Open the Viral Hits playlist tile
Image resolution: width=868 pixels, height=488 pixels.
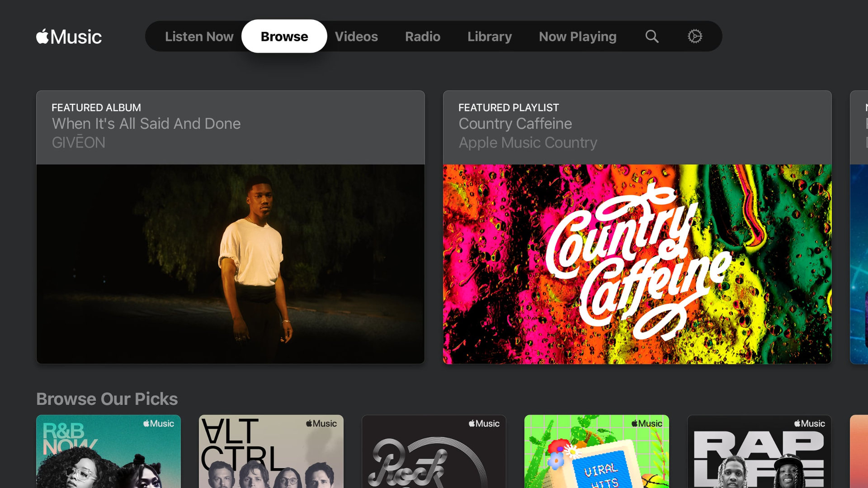[597, 451]
